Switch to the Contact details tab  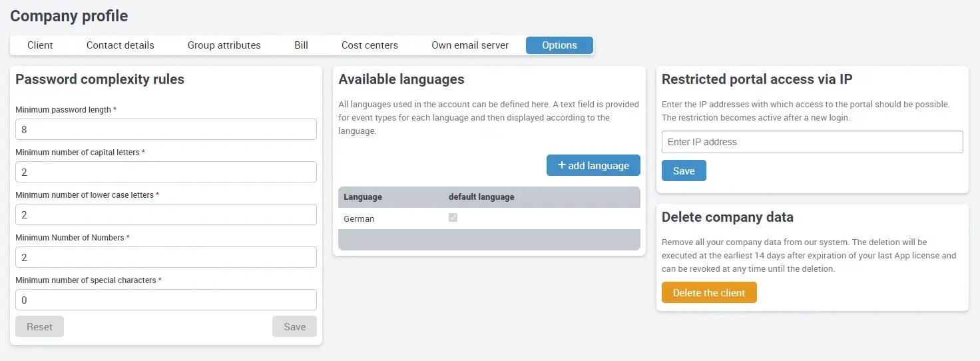120,45
